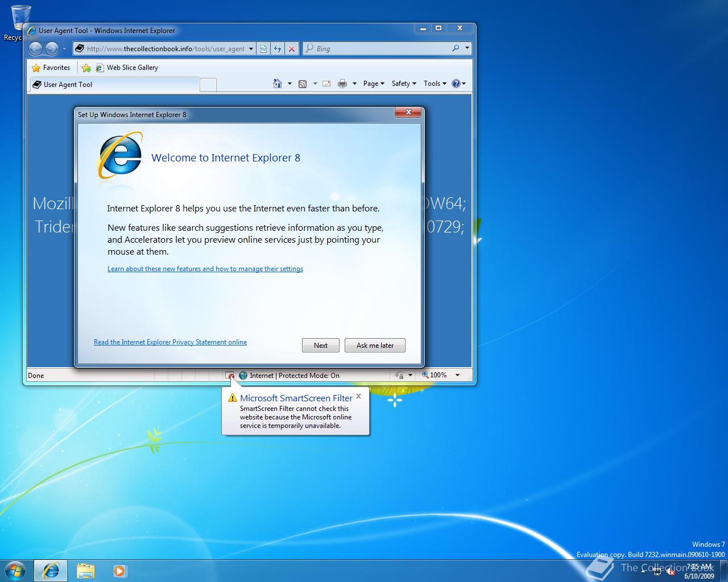Open Learn about these new features link
Image resolution: width=728 pixels, height=582 pixels.
pos(205,269)
